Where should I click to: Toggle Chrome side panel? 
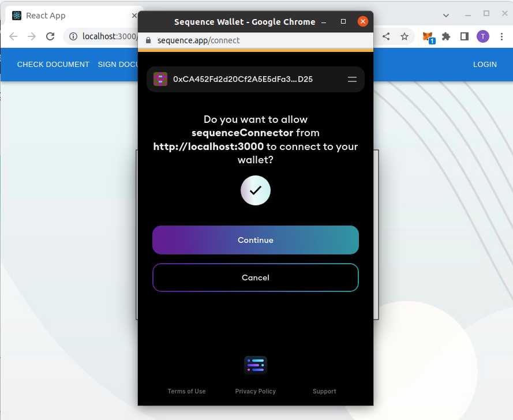pyautogui.click(x=465, y=36)
